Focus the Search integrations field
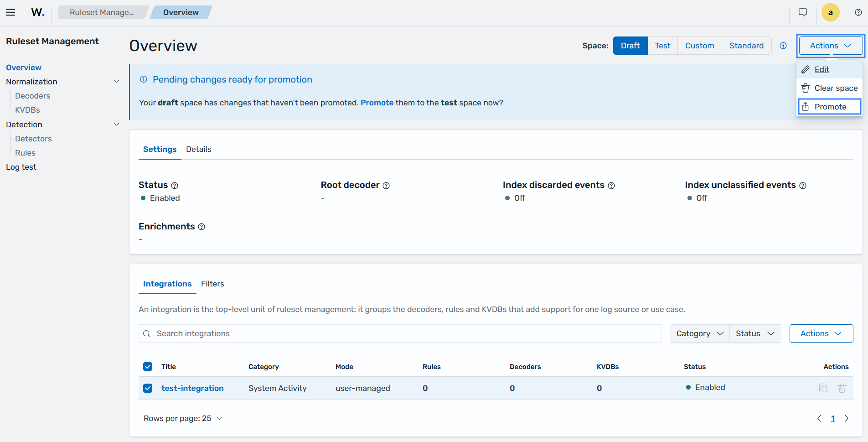This screenshot has width=868, height=442. (x=400, y=333)
